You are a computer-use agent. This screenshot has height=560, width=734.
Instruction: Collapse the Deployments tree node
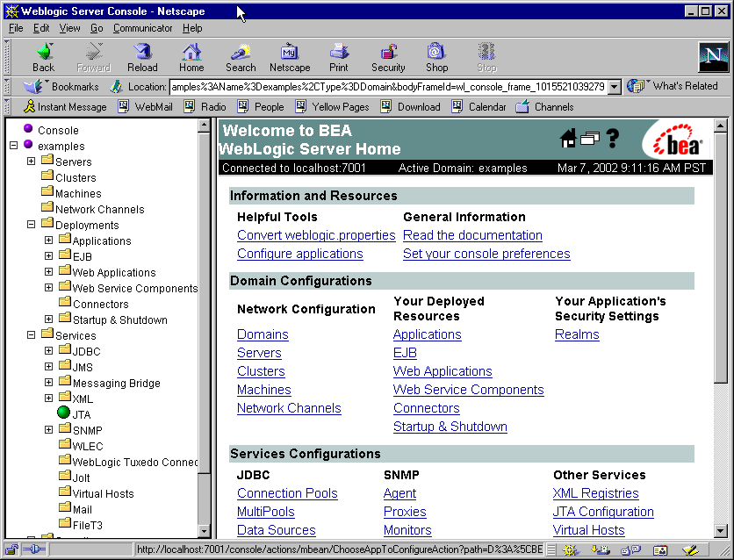click(x=31, y=225)
